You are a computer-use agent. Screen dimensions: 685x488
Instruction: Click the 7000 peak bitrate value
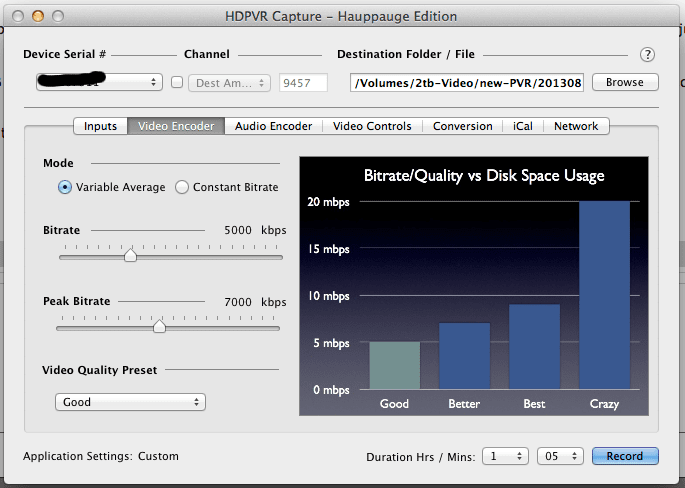pyautogui.click(x=238, y=302)
